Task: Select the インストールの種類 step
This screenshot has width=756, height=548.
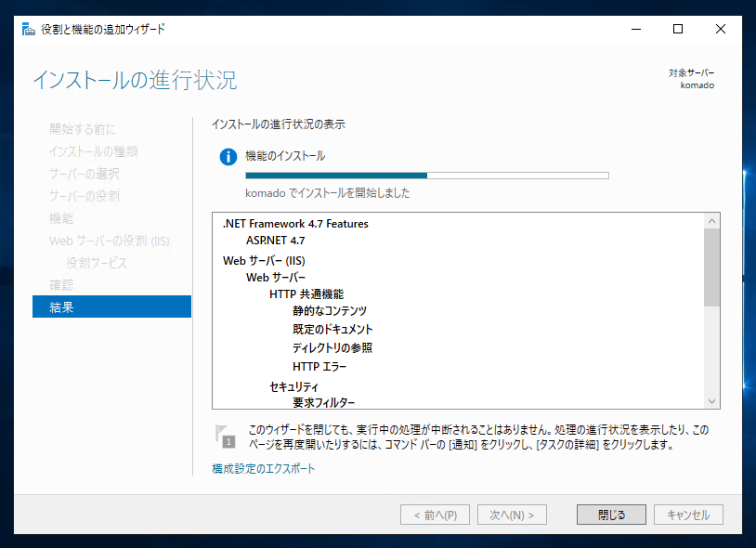Action: pos(94,151)
